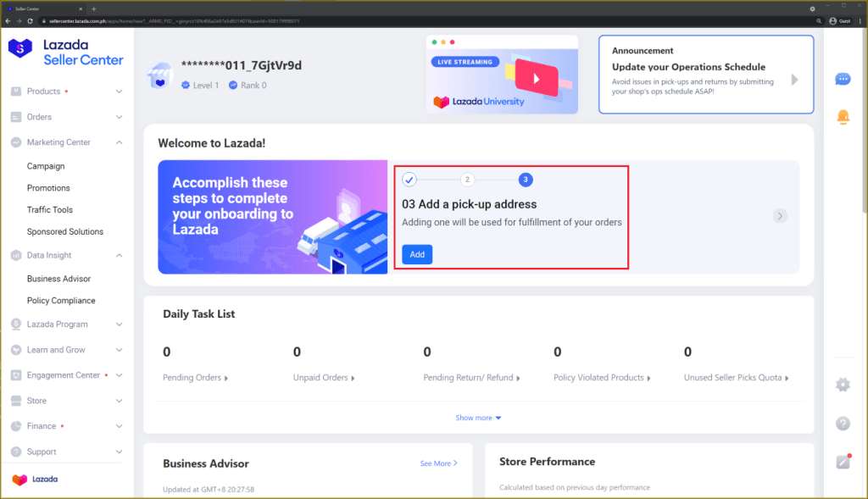
Task: Open the notifications bell icon
Action: pos(843,117)
